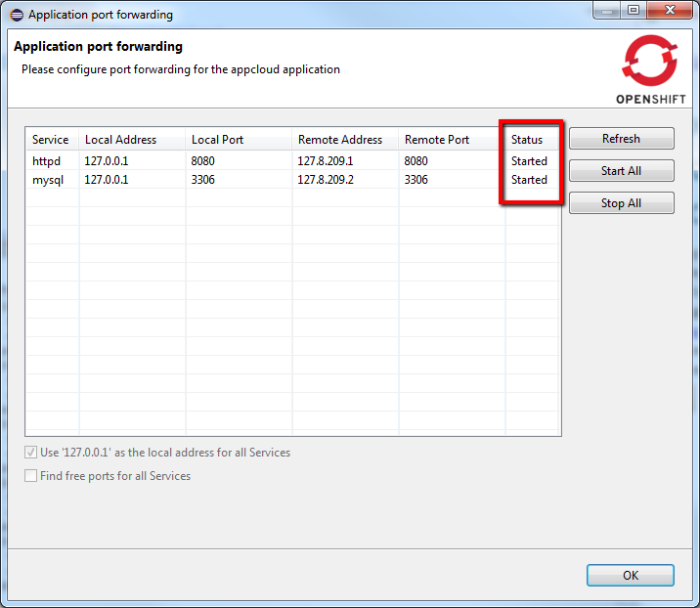The width and height of the screenshot is (700, 608).
Task: Confirm the dialog with OK
Action: tap(630, 576)
